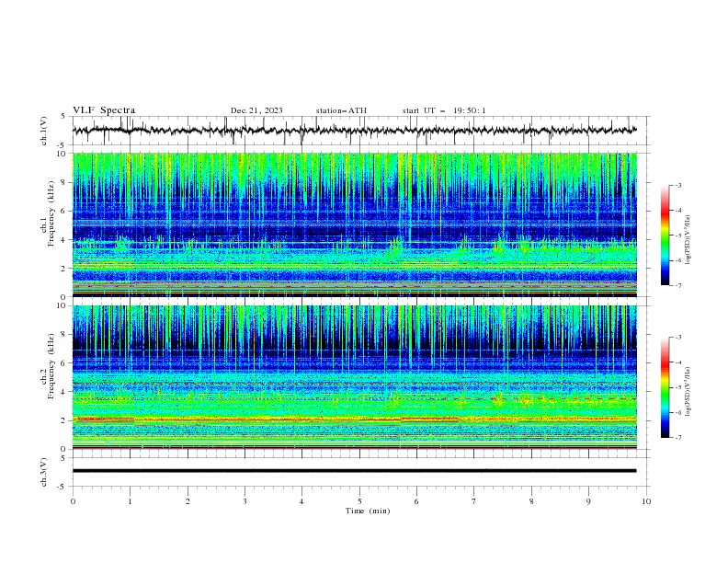The width and height of the screenshot is (728, 563).
Task: Click the 'VLF Spectra' title text
Action: 104,110
